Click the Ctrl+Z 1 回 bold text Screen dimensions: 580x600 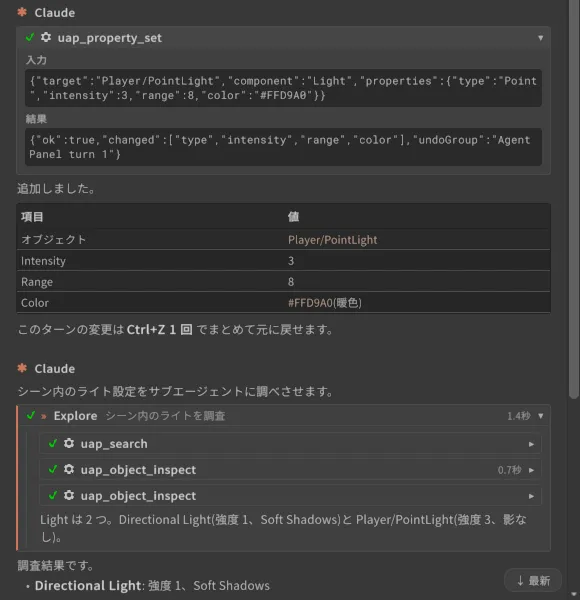(x=160, y=329)
